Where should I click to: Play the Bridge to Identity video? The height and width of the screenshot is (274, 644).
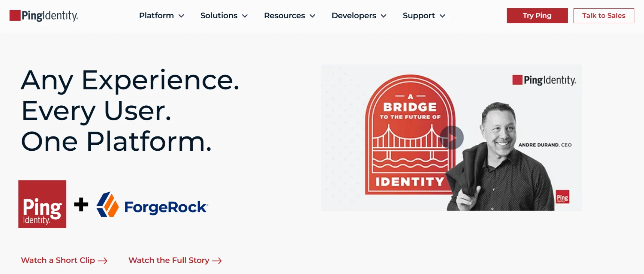[451, 138]
